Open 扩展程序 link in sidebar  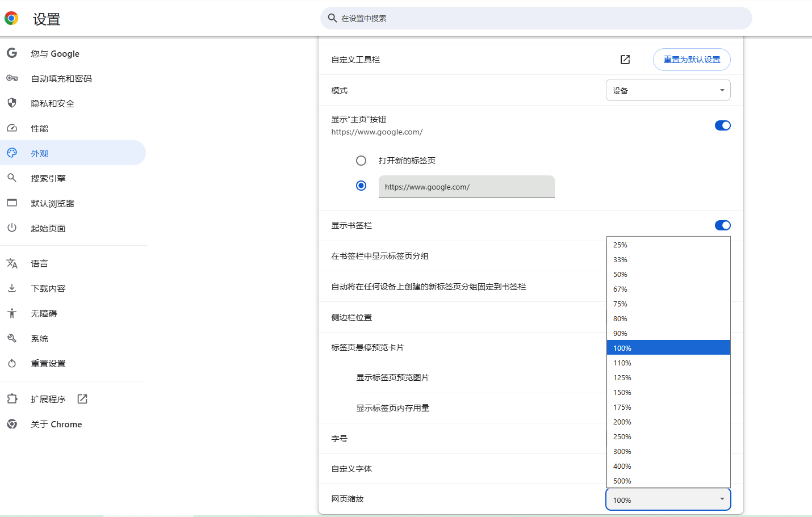73,399
